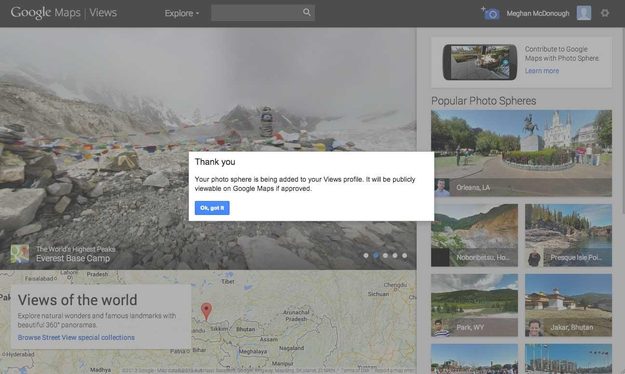Click the Learn more link
Image resolution: width=625 pixels, height=374 pixels.
pos(542,71)
